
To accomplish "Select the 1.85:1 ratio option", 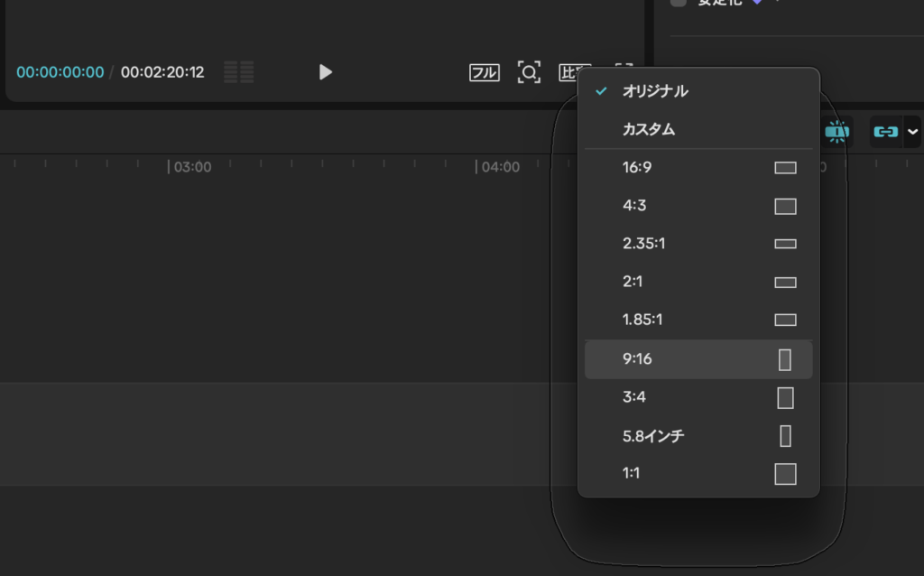I will click(642, 320).
